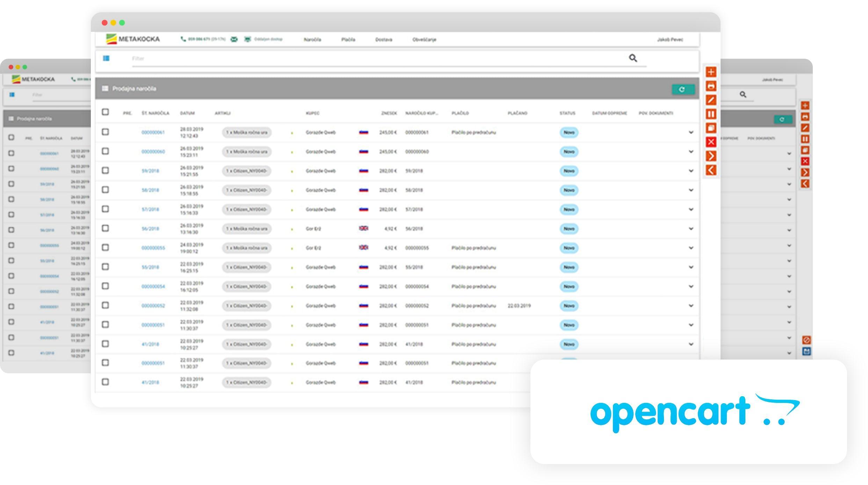The height and width of the screenshot is (485, 868).
Task: Click the OpenCart logo
Action: click(695, 413)
